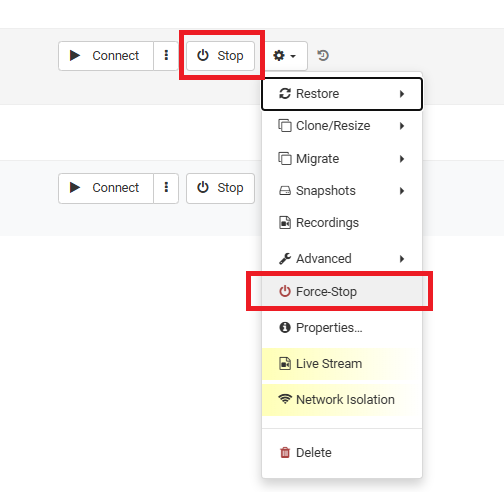Click the top row Stop button
The image size is (504, 492).
click(220, 56)
